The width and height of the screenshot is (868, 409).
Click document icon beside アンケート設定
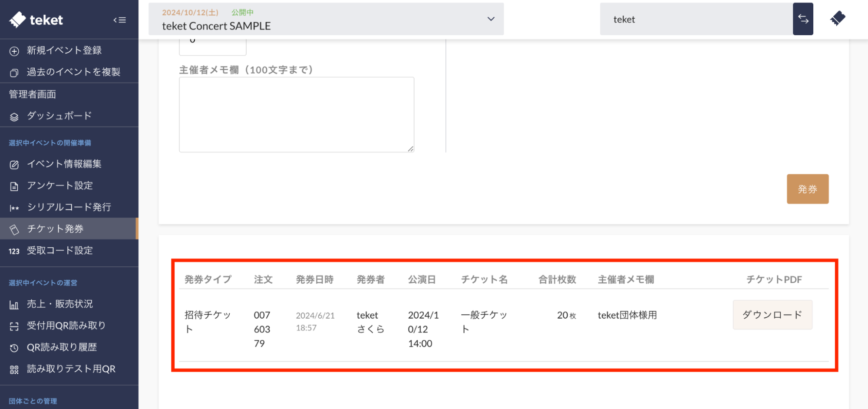point(14,186)
